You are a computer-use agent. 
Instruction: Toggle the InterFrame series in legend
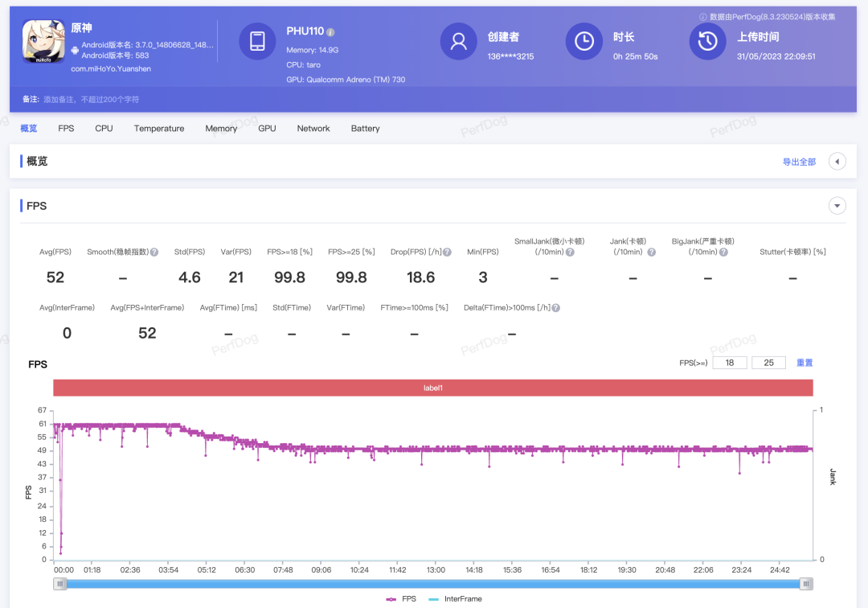pyautogui.click(x=455, y=598)
